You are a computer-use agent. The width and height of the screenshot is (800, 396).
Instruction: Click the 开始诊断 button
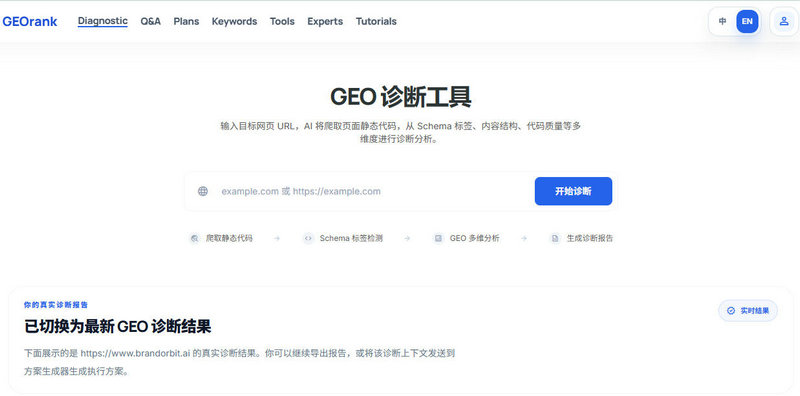(x=573, y=191)
